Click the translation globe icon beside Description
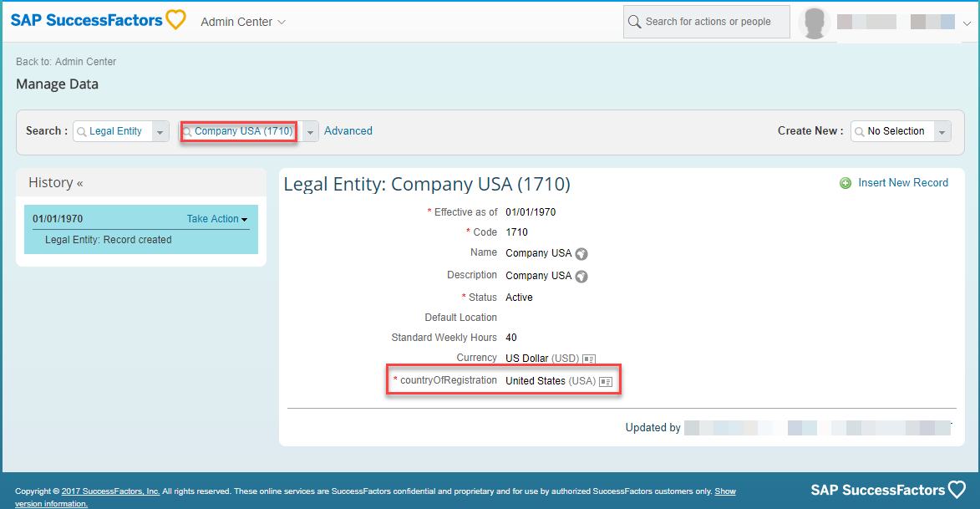The height and width of the screenshot is (509, 980). point(581,277)
